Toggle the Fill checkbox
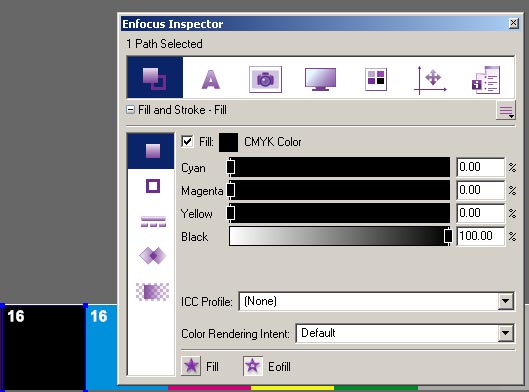The width and height of the screenshot is (529, 392). [x=187, y=141]
